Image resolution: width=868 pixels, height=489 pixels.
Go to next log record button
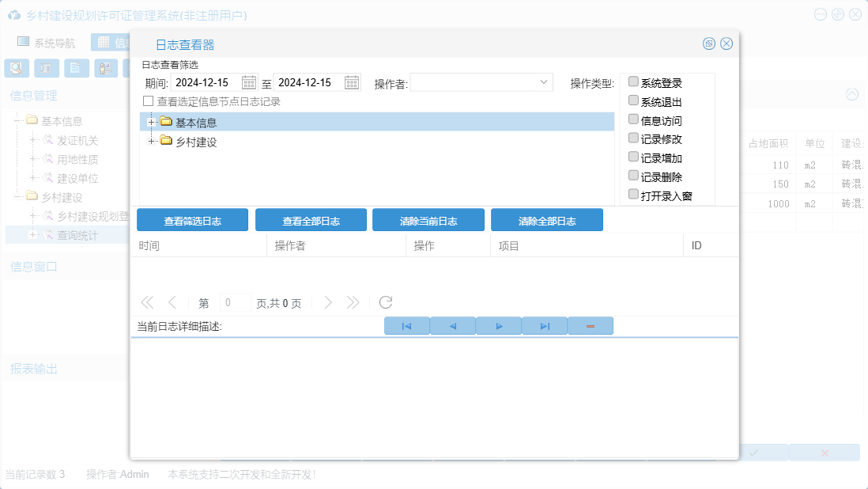point(499,326)
